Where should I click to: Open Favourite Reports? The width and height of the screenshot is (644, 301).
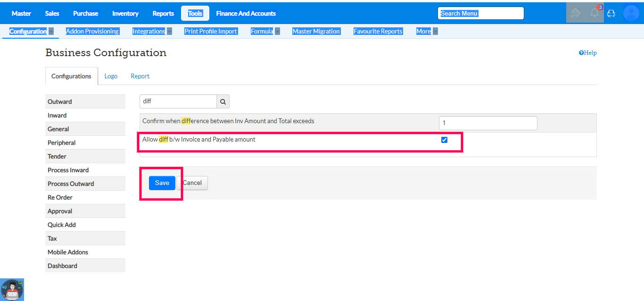click(378, 32)
